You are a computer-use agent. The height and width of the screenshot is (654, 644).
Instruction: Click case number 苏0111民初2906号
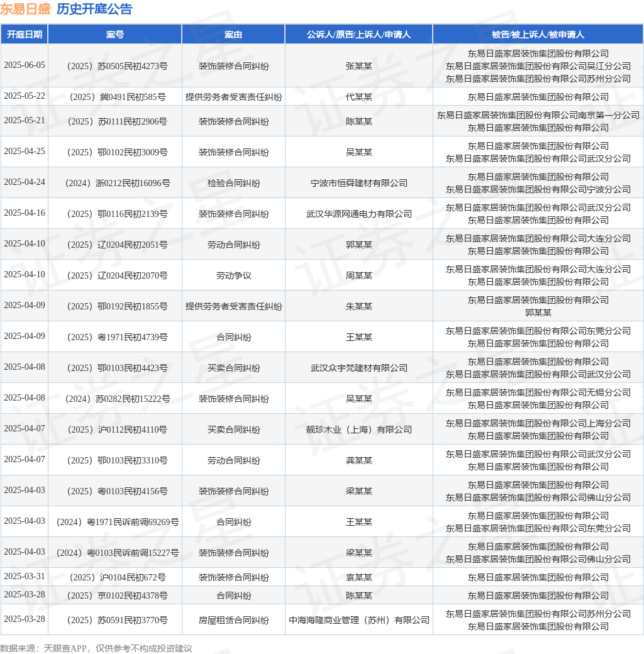(x=117, y=121)
